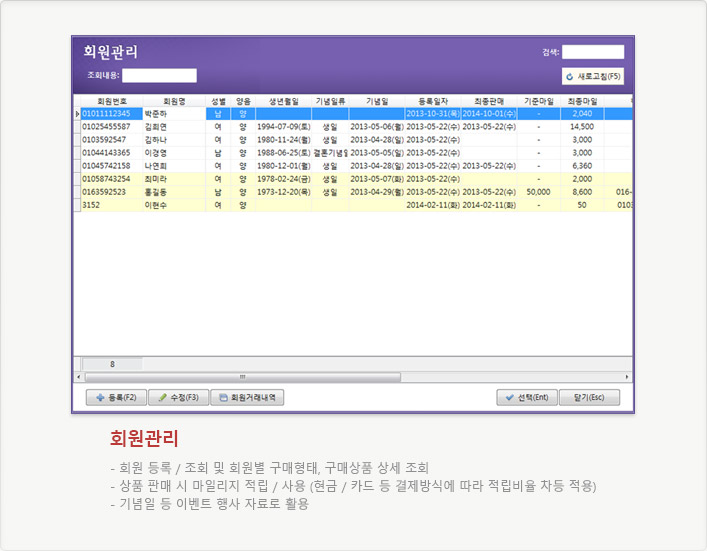707x551 pixels.
Task: Select member number 0163592523 cell
Action: 112,192
